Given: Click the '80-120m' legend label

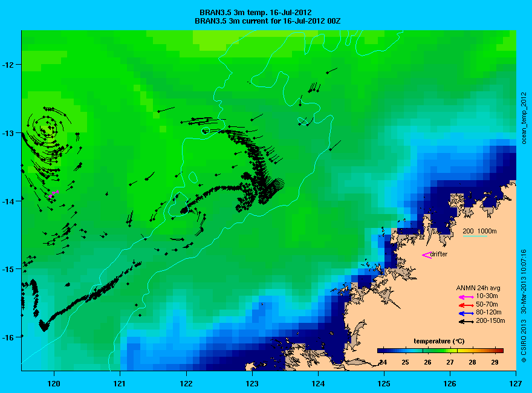Looking at the screenshot, I should pos(488,313).
